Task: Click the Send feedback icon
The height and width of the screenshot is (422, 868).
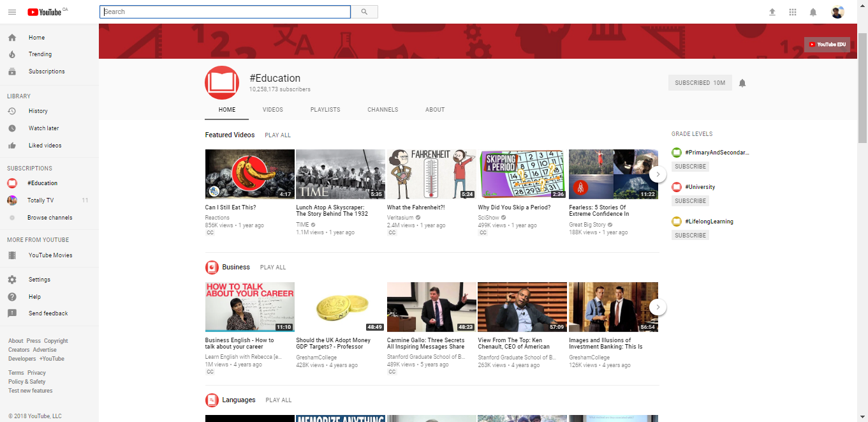Action: pyautogui.click(x=12, y=313)
